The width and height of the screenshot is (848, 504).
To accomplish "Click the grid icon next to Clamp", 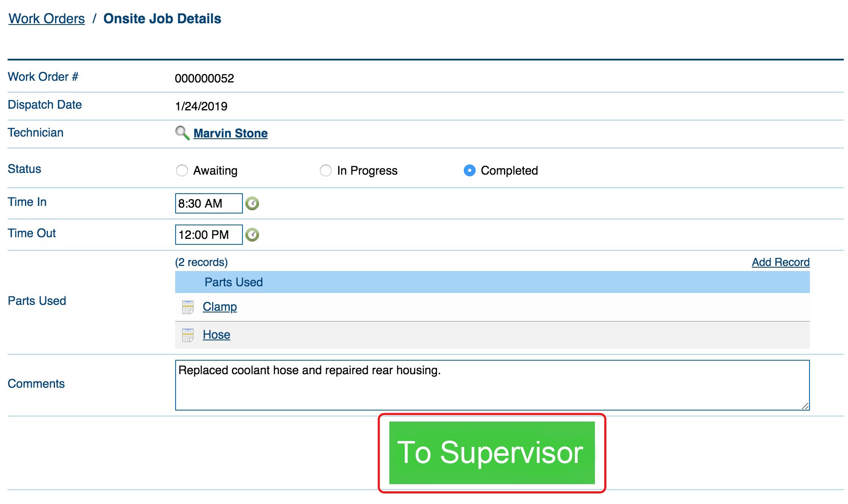I will (188, 307).
